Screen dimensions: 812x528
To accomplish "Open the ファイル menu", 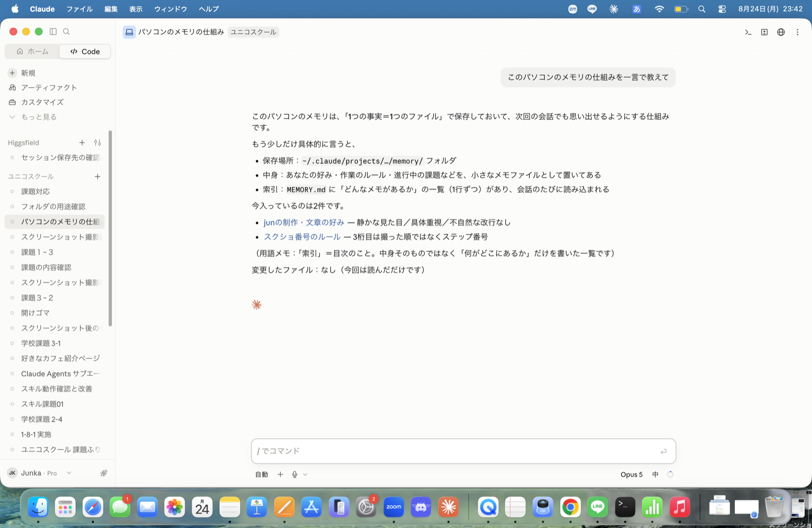I will coord(80,9).
